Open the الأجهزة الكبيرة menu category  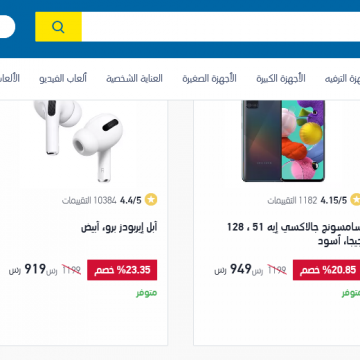point(281,79)
